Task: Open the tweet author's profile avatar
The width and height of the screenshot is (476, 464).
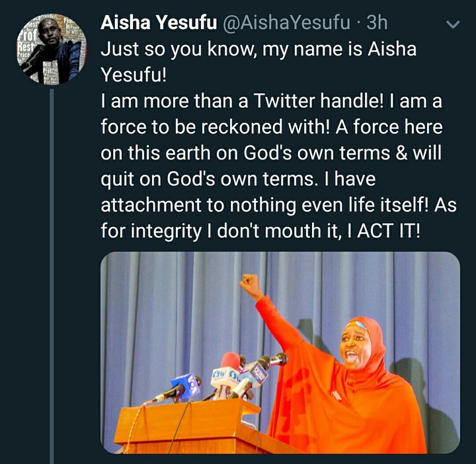Action: click(51, 51)
